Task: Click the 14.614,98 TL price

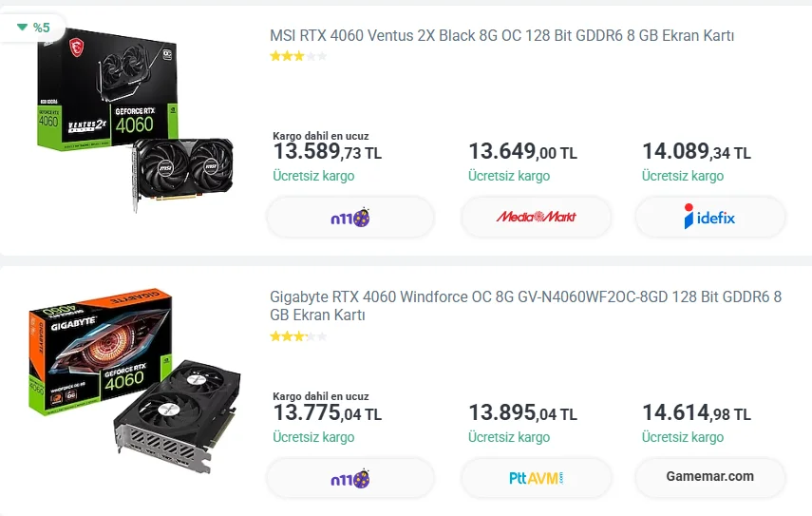Action: coord(696,413)
